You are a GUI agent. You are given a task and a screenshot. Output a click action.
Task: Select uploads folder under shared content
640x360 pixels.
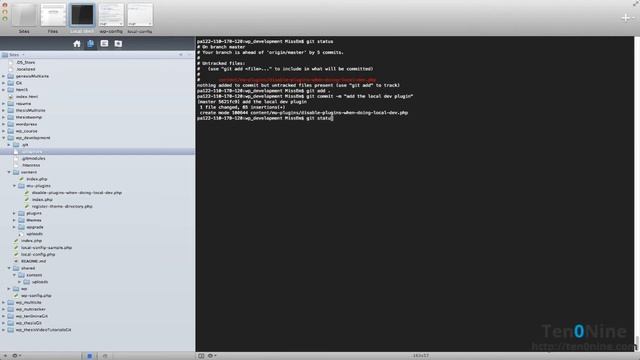[40, 282]
